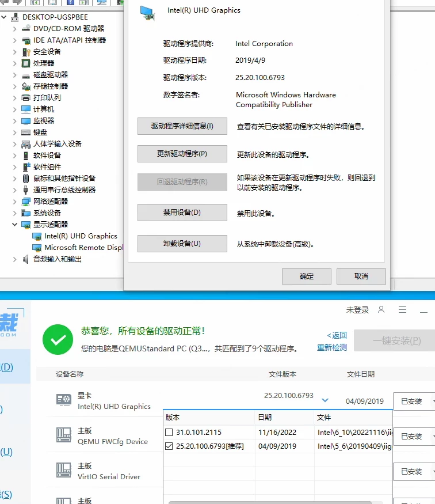Click the 磁盘驱动器 drive icon
Screen dimensions: 435x504
coord(26,75)
